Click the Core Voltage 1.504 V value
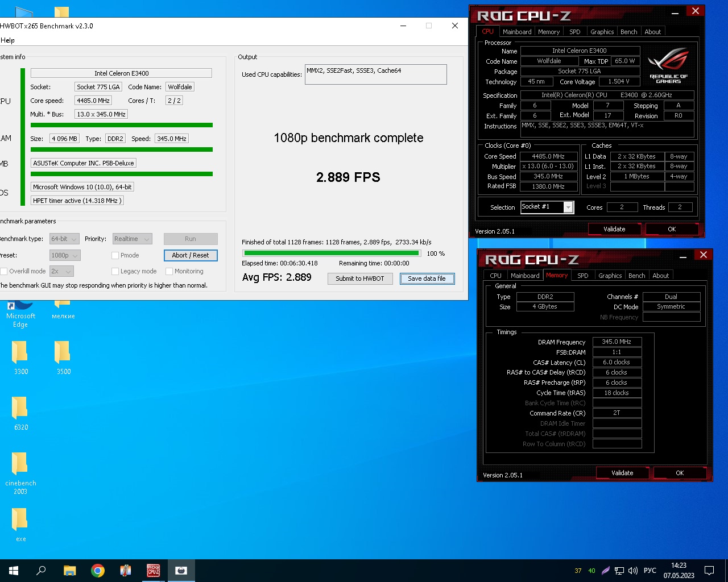Viewport: 728px width, 582px height. 619,82
